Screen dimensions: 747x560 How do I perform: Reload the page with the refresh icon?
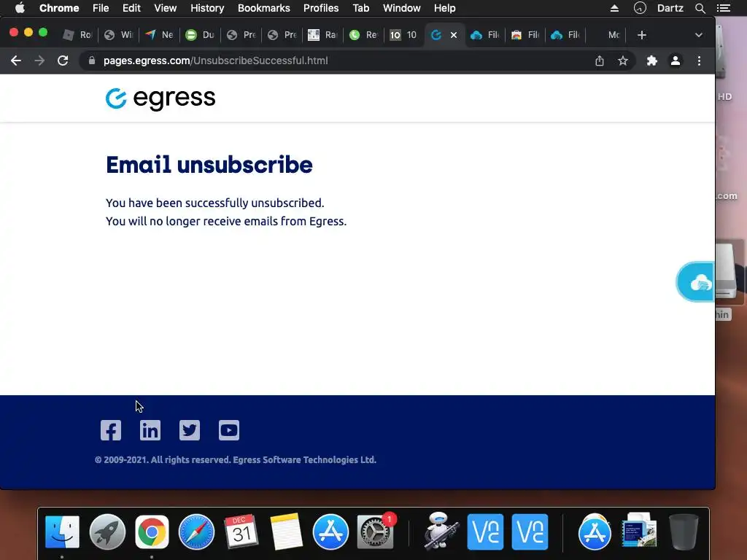point(63,61)
